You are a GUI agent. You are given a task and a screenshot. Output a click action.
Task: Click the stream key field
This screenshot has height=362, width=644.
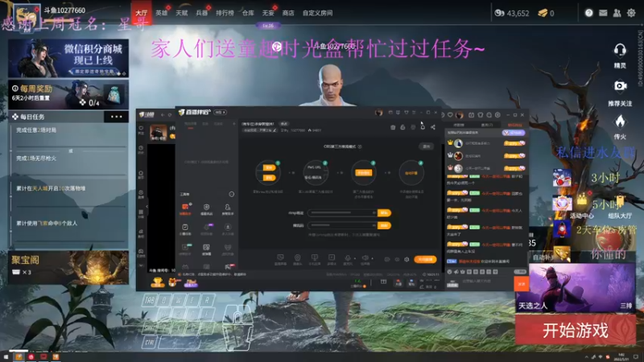341,225
